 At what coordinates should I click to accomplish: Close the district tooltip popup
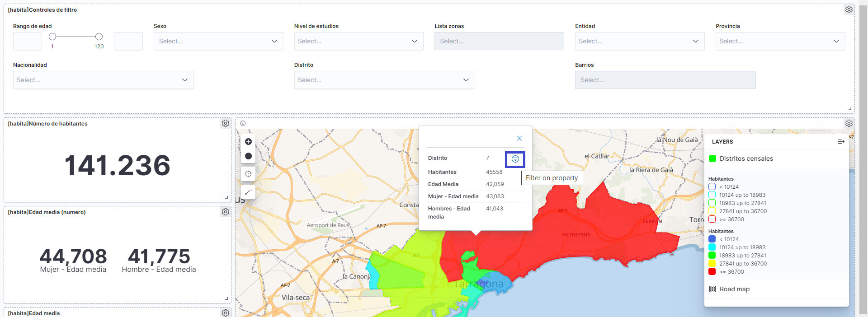[x=519, y=138]
